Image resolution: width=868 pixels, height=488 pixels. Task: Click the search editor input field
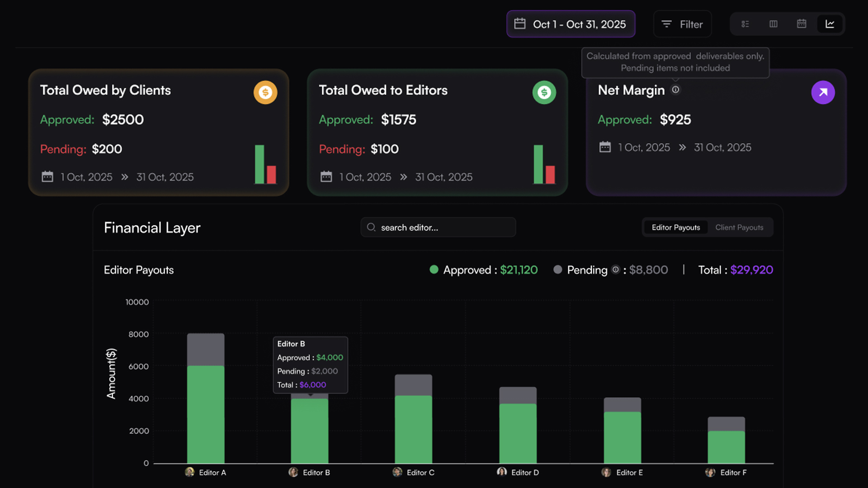tap(438, 227)
